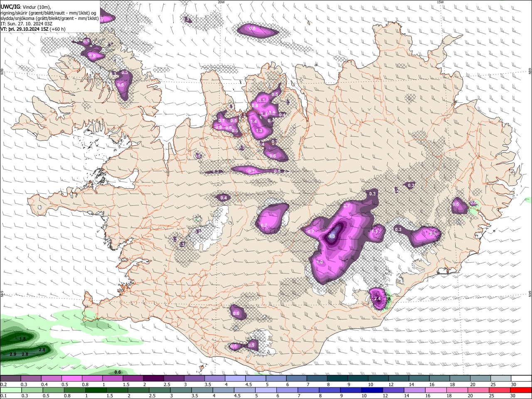Image resolution: width=532 pixels, height=399 pixels.
Task: Select the '4.3' snowfall peak value
Action: (x=332, y=236)
